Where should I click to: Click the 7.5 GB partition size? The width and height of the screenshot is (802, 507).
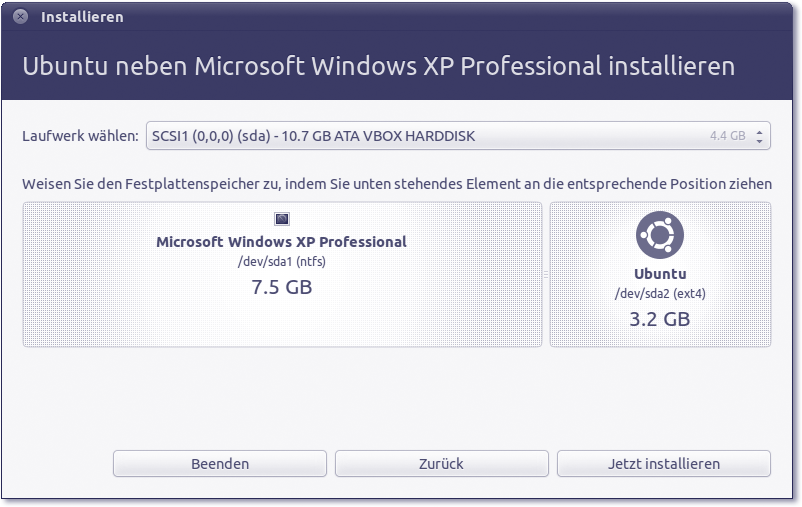tap(281, 287)
